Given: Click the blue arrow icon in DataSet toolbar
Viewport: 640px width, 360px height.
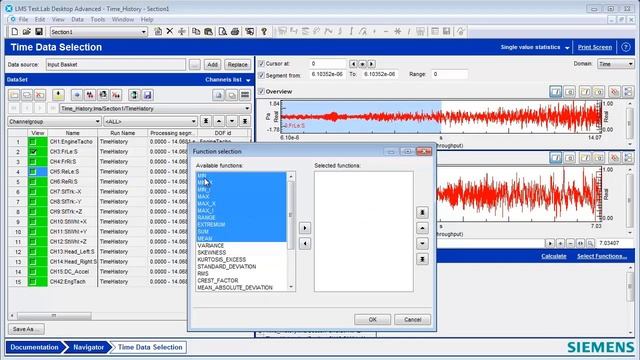Looking at the screenshot, I should click(76, 95).
